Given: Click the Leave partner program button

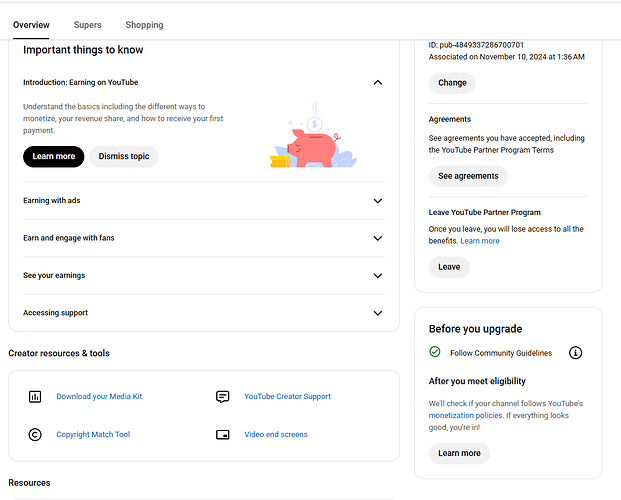Looking at the screenshot, I should coord(449,267).
